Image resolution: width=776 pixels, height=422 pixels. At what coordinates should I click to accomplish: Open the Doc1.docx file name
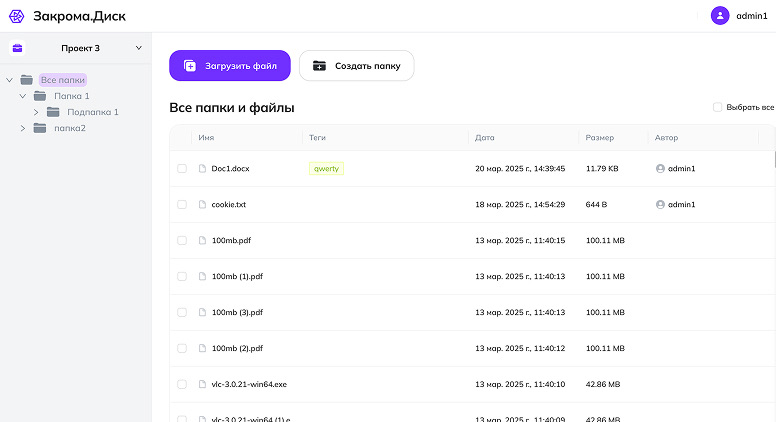point(230,169)
